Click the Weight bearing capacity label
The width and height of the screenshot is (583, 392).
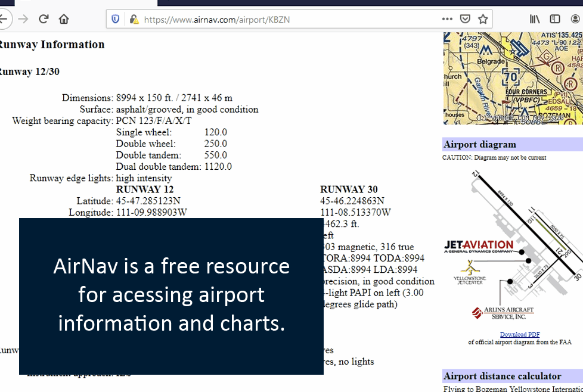pos(63,121)
